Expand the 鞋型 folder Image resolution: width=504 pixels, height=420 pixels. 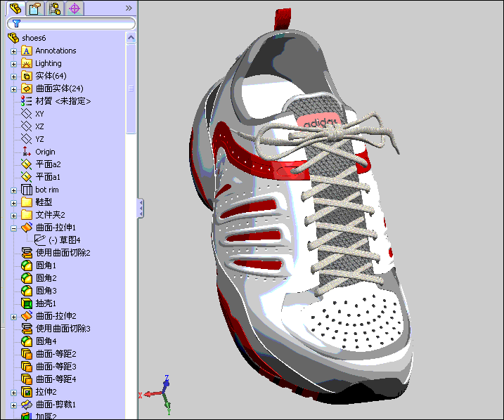click(x=13, y=203)
